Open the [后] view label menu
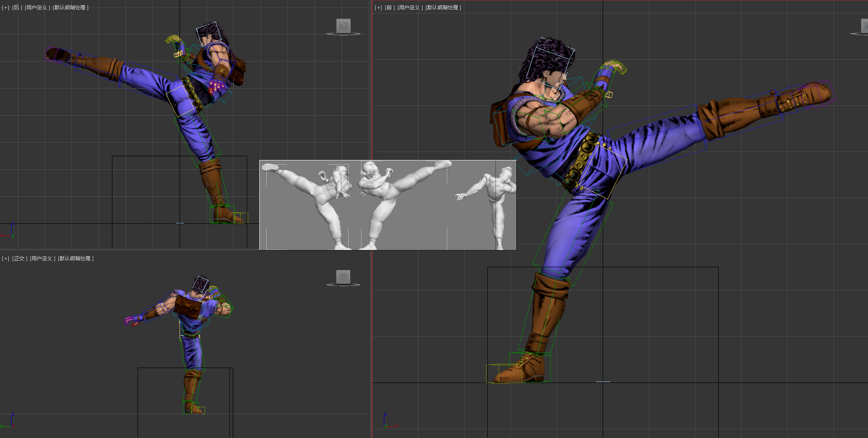This screenshot has height=438, width=868. 16,7
